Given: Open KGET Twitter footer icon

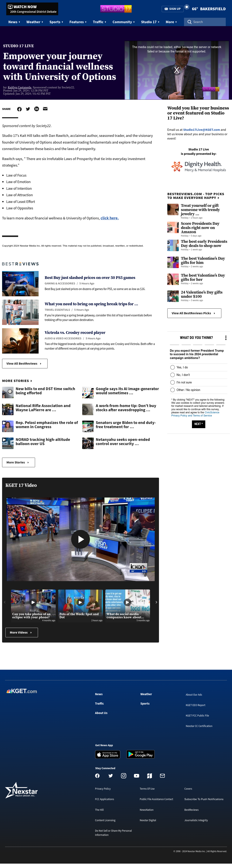Looking at the screenshot, I should click(x=111, y=776).
